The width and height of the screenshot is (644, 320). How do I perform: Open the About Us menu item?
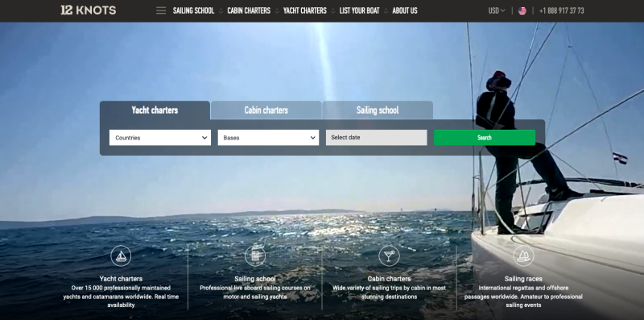[x=405, y=10]
